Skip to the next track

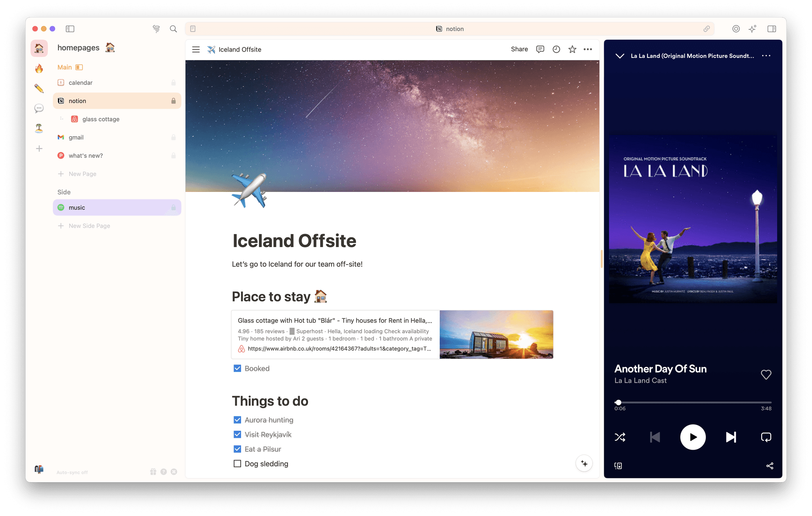pyautogui.click(x=731, y=437)
